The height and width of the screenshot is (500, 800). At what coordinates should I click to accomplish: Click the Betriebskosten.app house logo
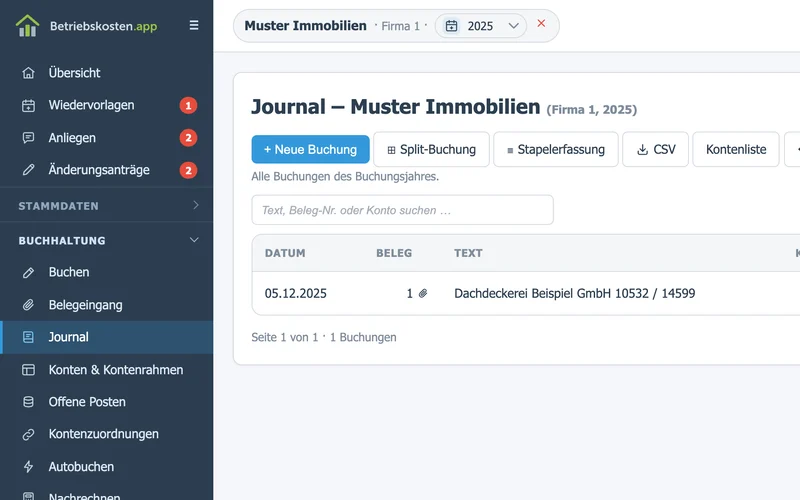[x=28, y=26]
